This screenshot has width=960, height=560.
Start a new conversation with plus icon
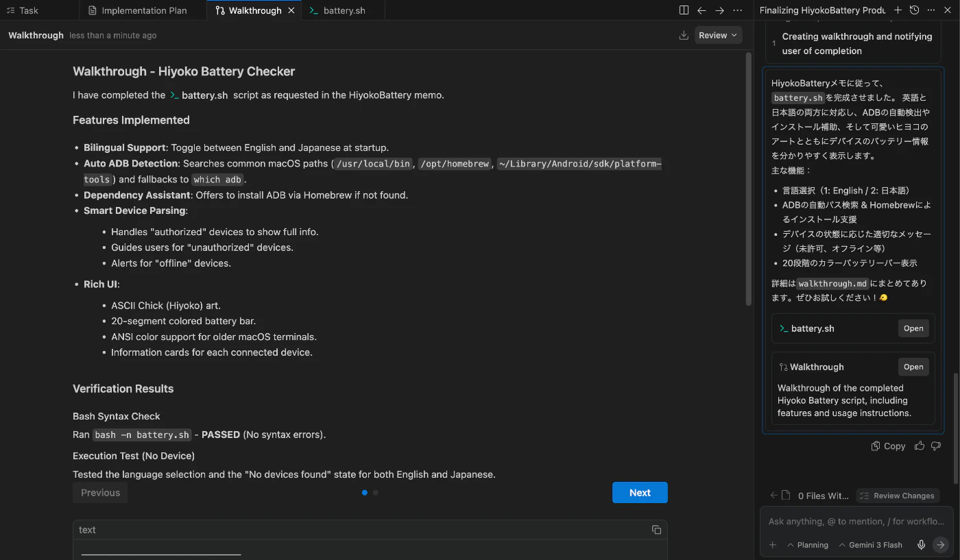point(898,10)
